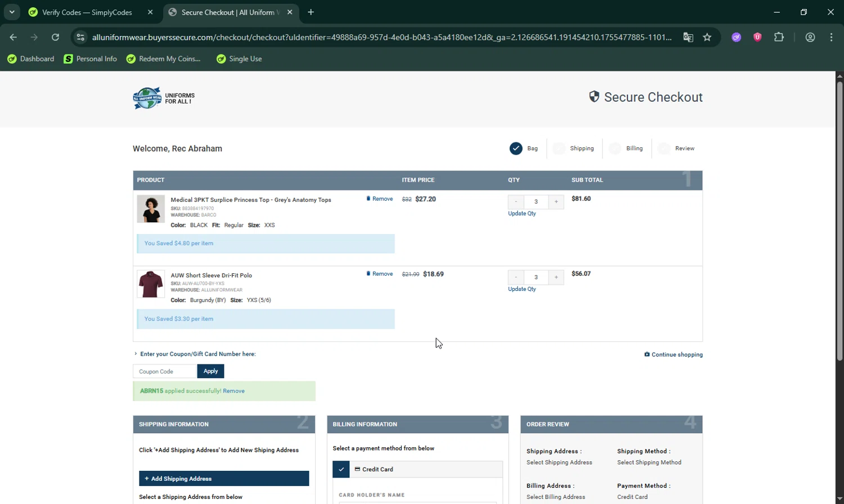This screenshot has height=504, width=844.
Task: Remove the AUW Dri-Fit Polo item
Action: point(380,274)
